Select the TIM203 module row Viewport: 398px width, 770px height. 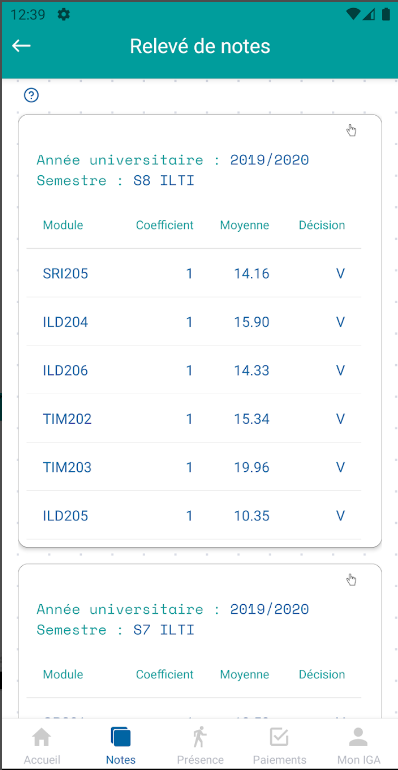coord(194,467)
